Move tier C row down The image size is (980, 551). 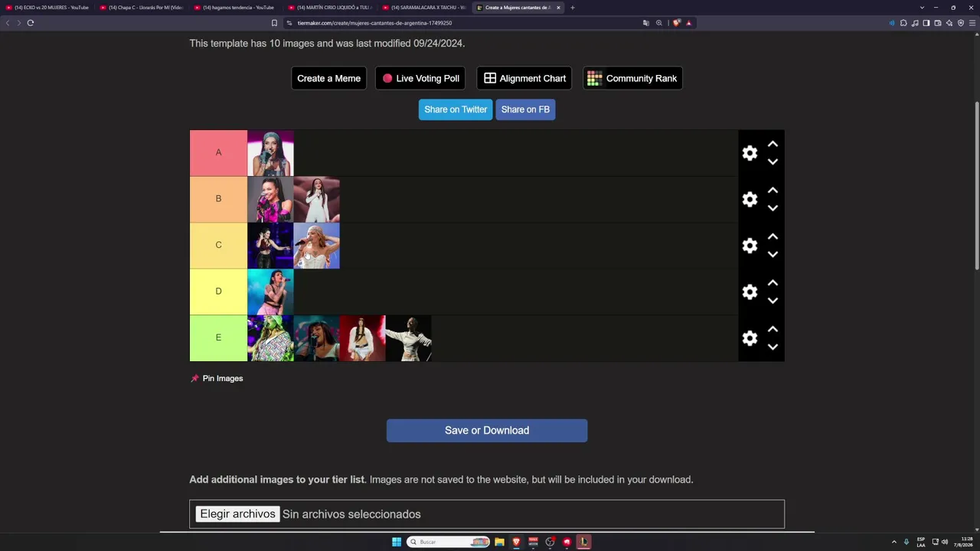coord(773,254)
